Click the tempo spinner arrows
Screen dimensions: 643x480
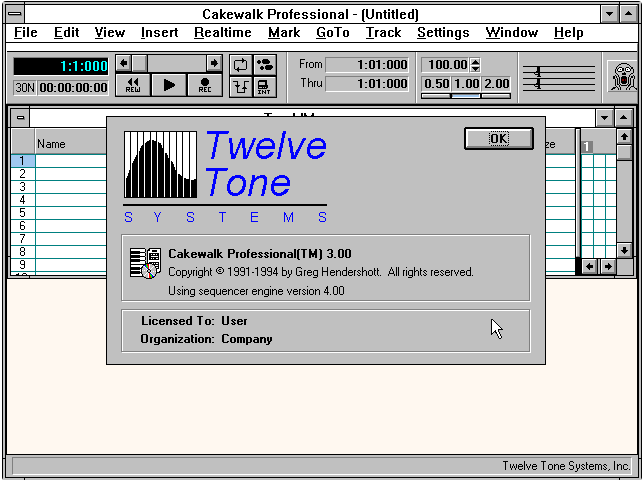[475, 65]
